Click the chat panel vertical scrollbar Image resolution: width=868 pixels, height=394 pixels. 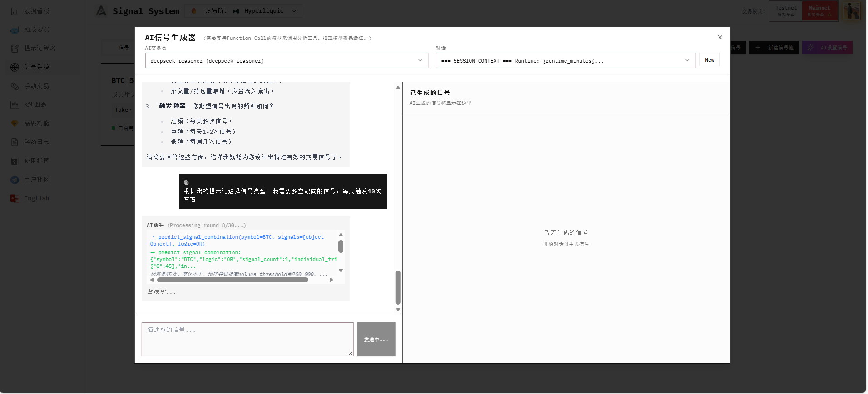(398, 287)
